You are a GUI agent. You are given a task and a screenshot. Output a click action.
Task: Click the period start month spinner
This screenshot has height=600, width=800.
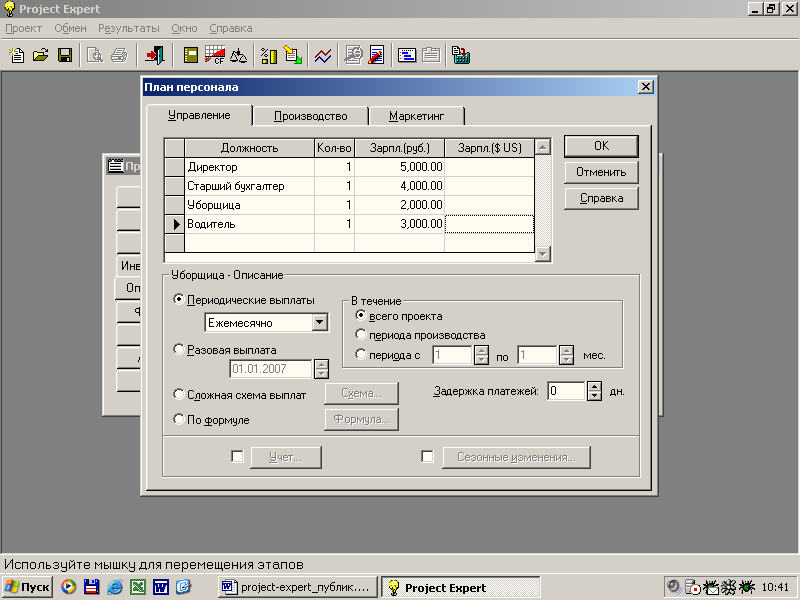481,355
